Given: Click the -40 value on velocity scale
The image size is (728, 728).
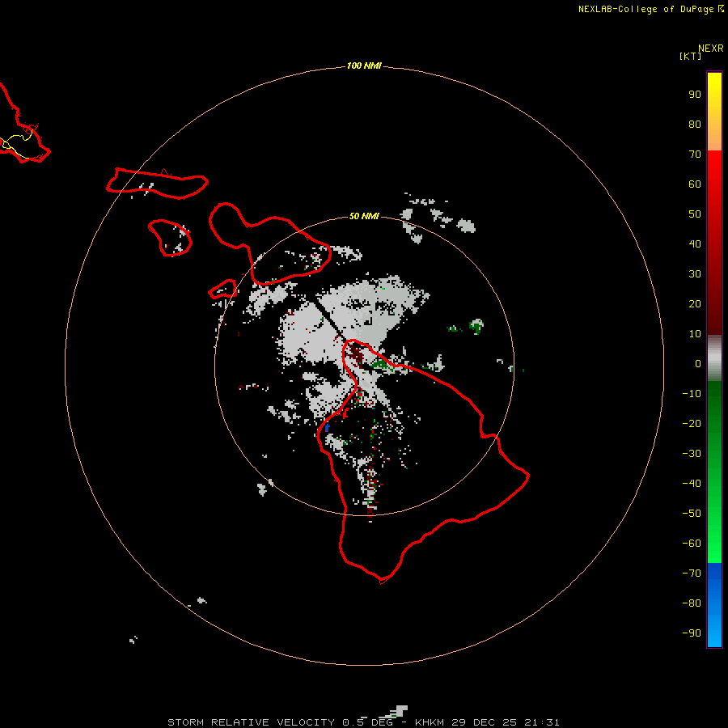Looking at the screenshot, I should [692, 484].
